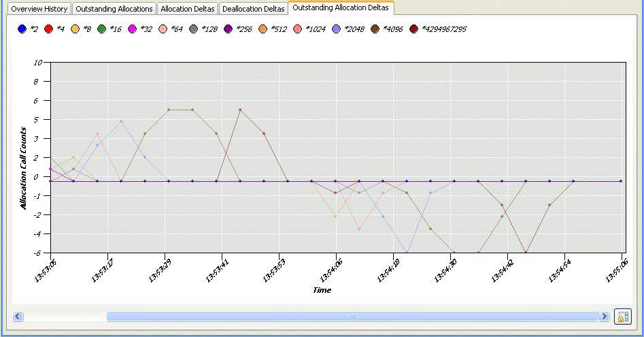644x337 pixels.
Task: Select the Outstanding Allocation Deltas tab
Action: 340,8
